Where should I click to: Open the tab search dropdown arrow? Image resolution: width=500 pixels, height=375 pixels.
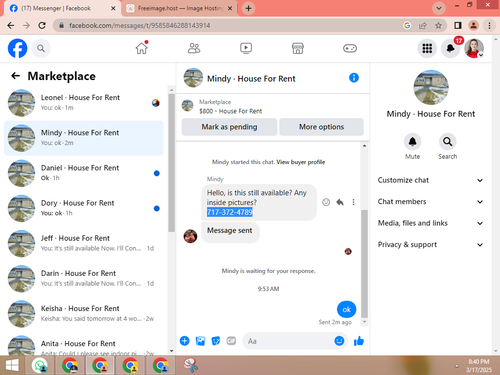pyautogui.click(x=439, y=8)
